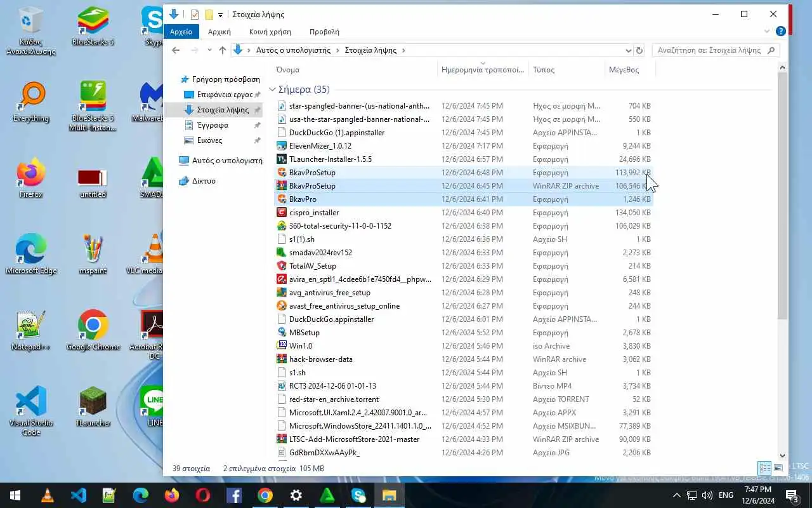The image size is (812, 508).
Task: Open the Google Chrome desktop shortcut
Action: pyautogui.click(x=93, y=331)
